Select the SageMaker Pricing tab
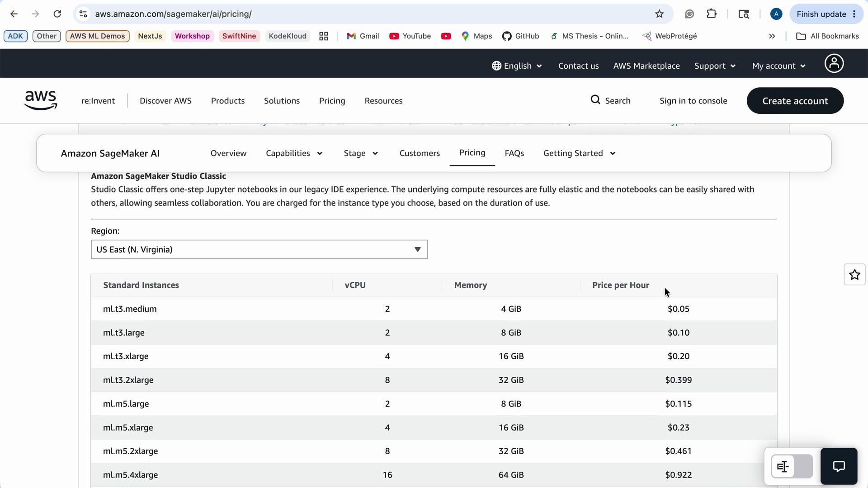The image size is (868, 488). click(472, 153)
